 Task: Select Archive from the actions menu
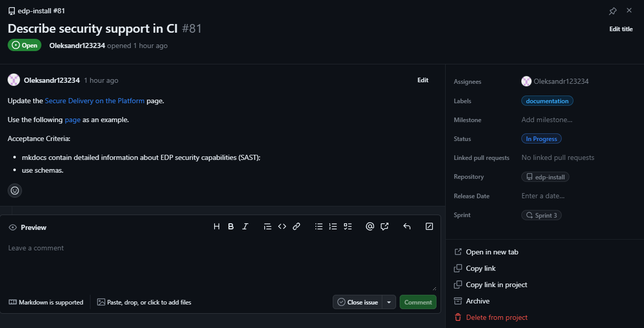click(476, 301)
